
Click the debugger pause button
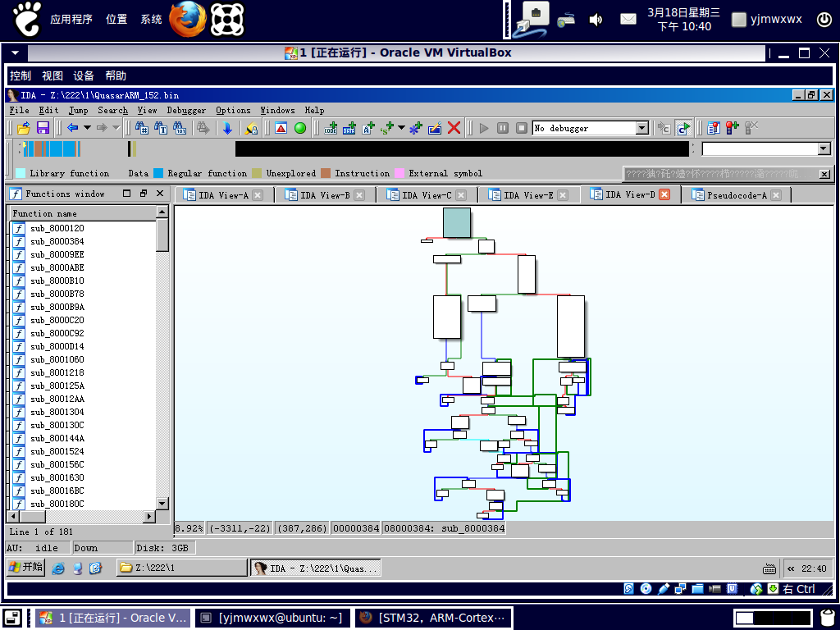click(503, 128)
